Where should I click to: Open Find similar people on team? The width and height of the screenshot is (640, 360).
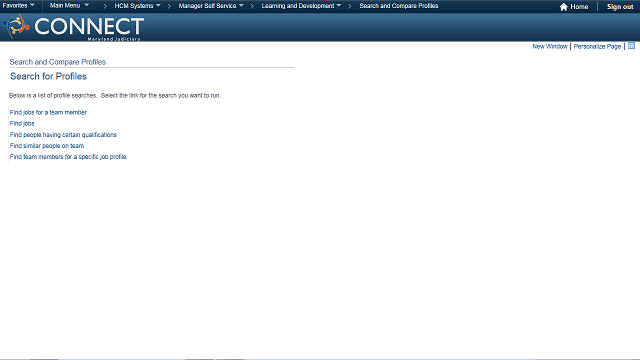click(x=47, y=146)
